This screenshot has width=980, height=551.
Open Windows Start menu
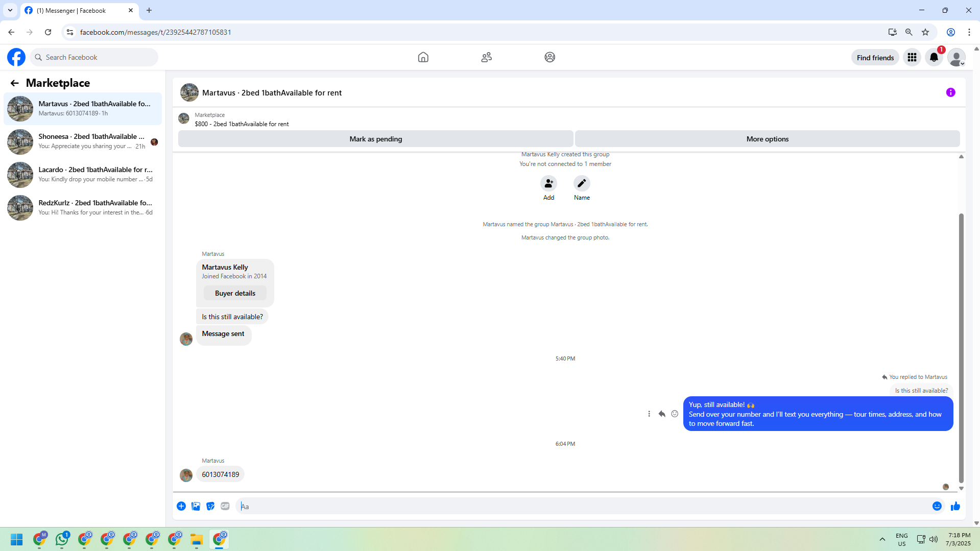point(17,539)
